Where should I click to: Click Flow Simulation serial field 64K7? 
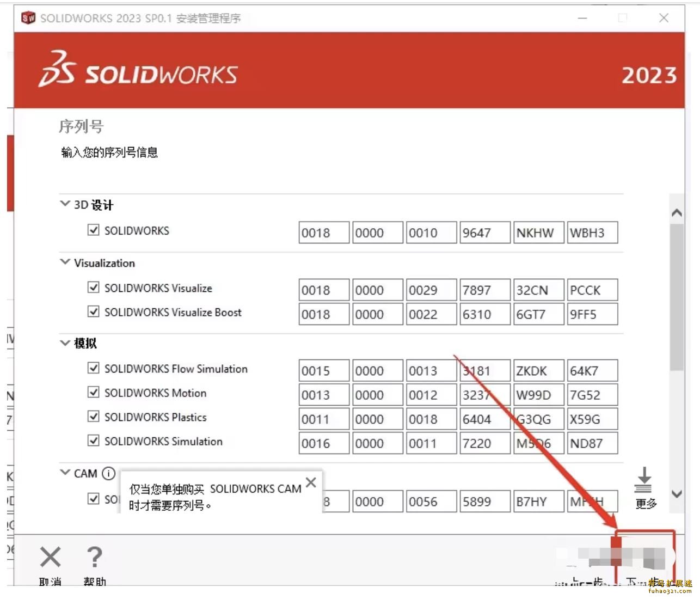tap(592, 370)
